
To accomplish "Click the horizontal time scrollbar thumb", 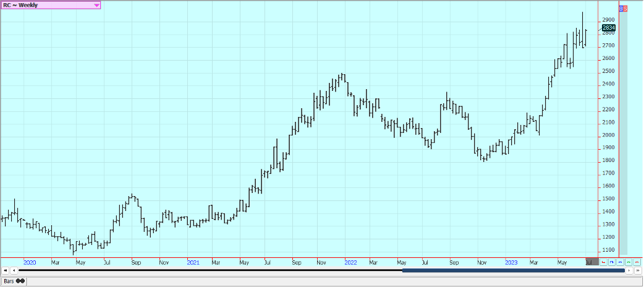I will (514, 270).
